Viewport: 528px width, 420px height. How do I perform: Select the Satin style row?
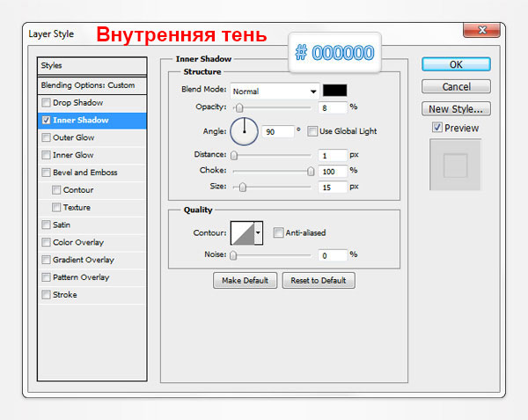point(92,225)
